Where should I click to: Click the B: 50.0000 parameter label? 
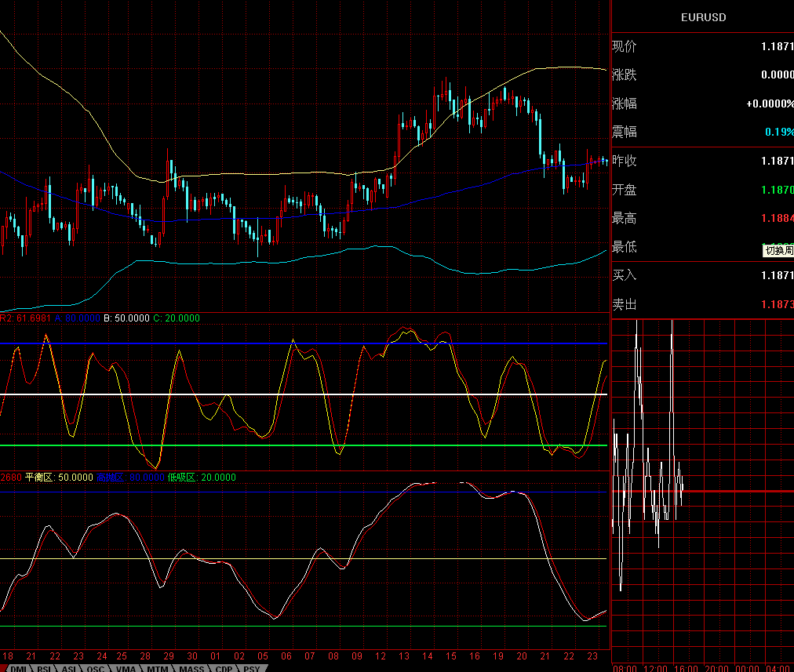click(126, 318)
